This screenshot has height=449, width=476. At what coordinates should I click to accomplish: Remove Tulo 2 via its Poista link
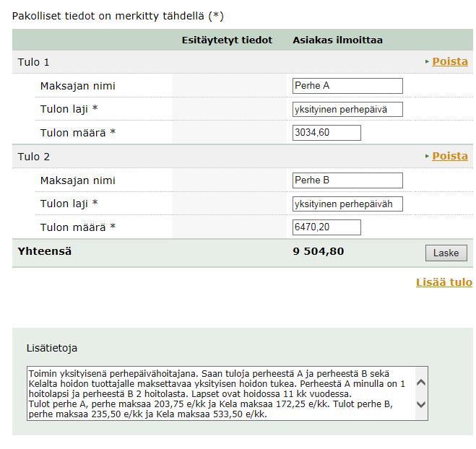click(449, 156)
